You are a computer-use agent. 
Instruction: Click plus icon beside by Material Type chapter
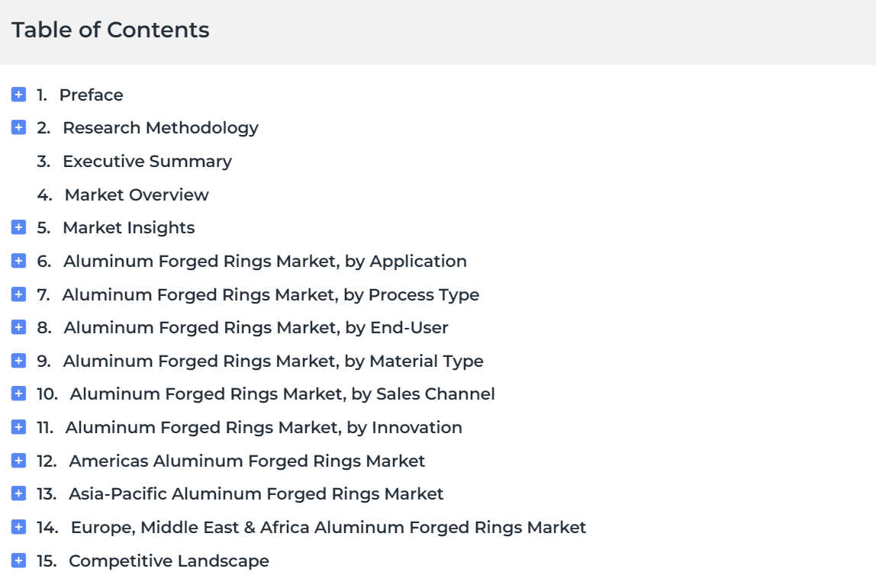pos(18,361)
